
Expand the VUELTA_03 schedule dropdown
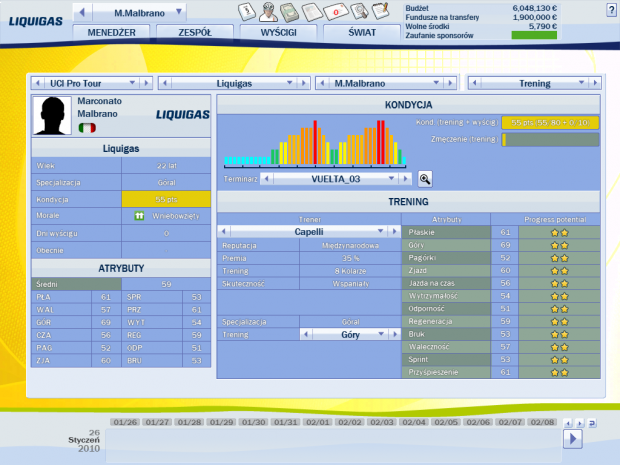click(x=391, y=179)
